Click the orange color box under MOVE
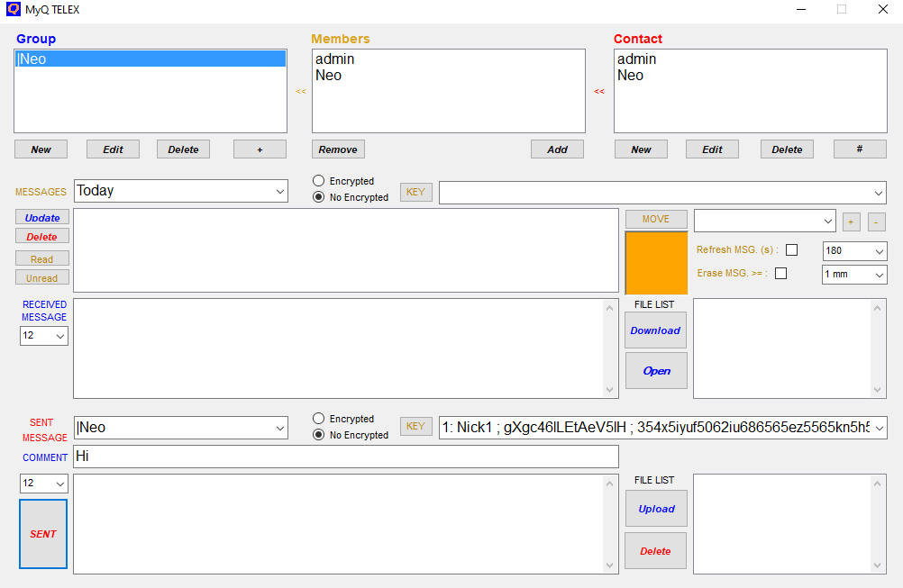Screen dimensions: 903x588 (x=656, y=263)
